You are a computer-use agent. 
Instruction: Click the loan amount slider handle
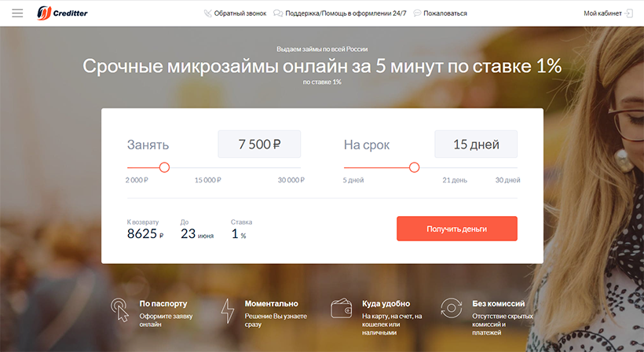tap(164, 167)
